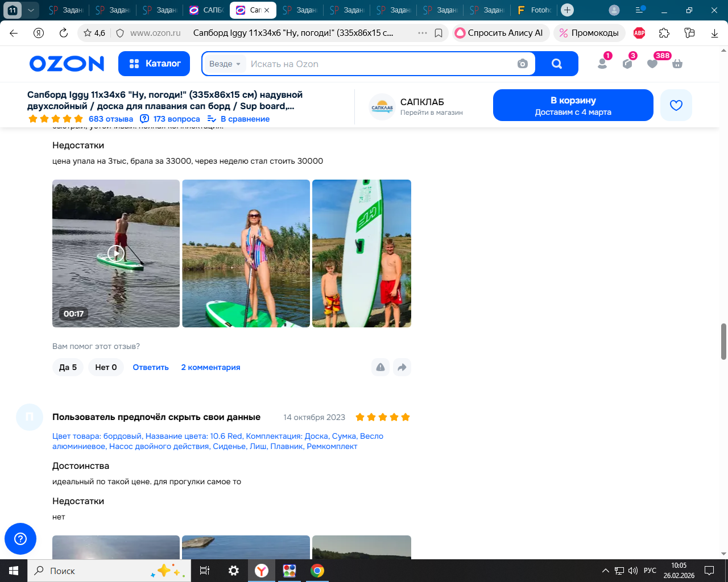Image resolution: width=728 pixels, height=582 pixels.
Task: Open the photo of woman in swimsuit
Action: point(246,253)
